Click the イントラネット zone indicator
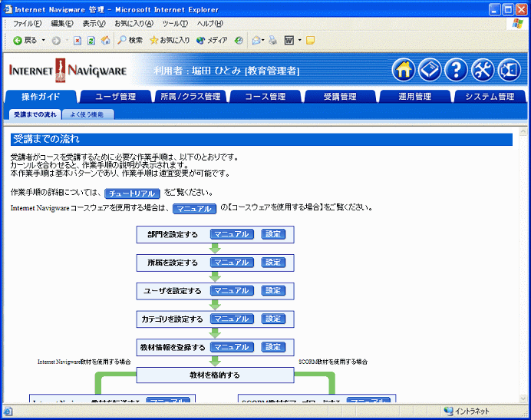Image resolution: width=531 pixels, height=420 pixels. point(467,412)
